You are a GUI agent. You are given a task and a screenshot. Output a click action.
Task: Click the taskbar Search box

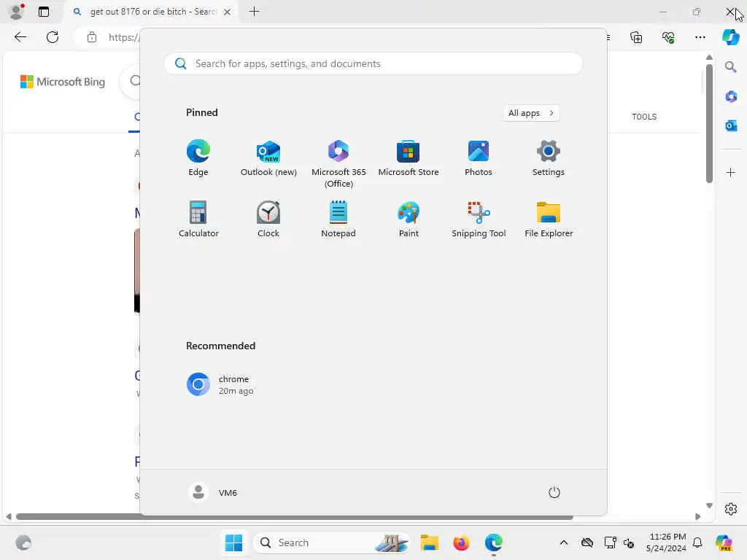point(332,542)
